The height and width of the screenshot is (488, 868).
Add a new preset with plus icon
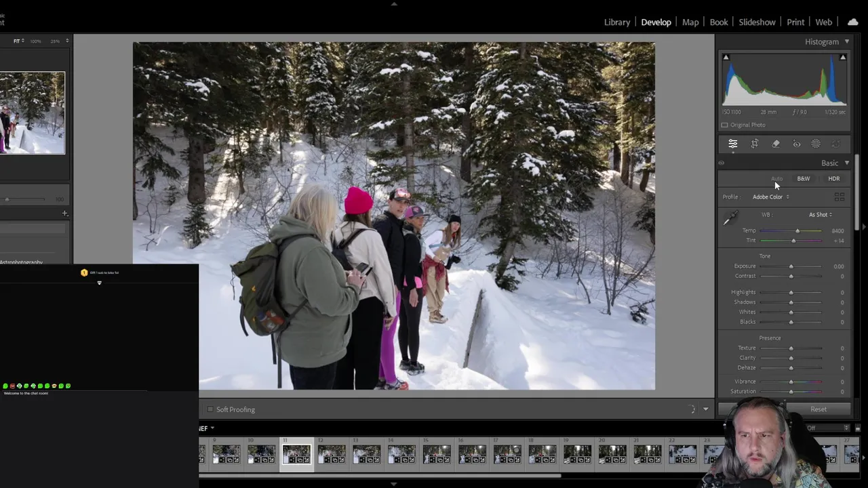[64, 213]
